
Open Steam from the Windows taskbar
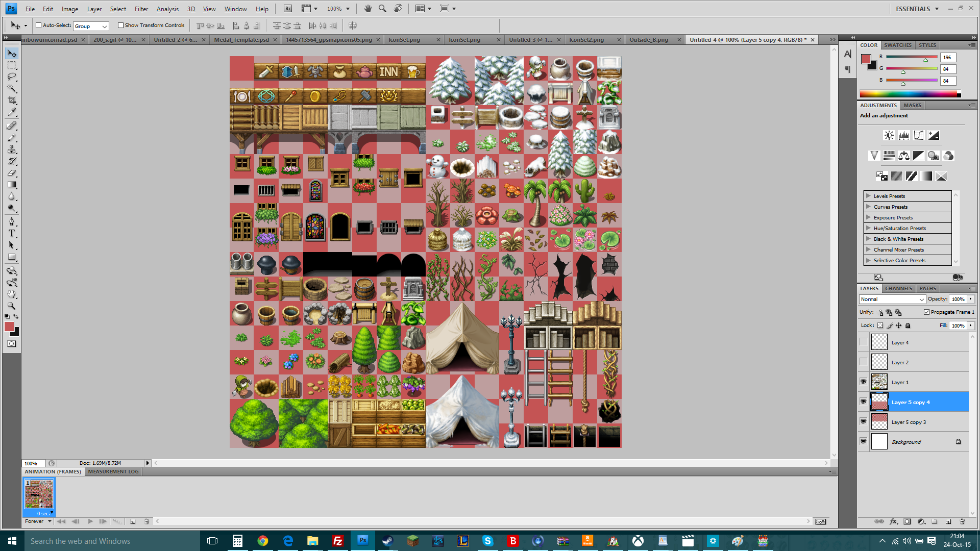tap(388, 541)
